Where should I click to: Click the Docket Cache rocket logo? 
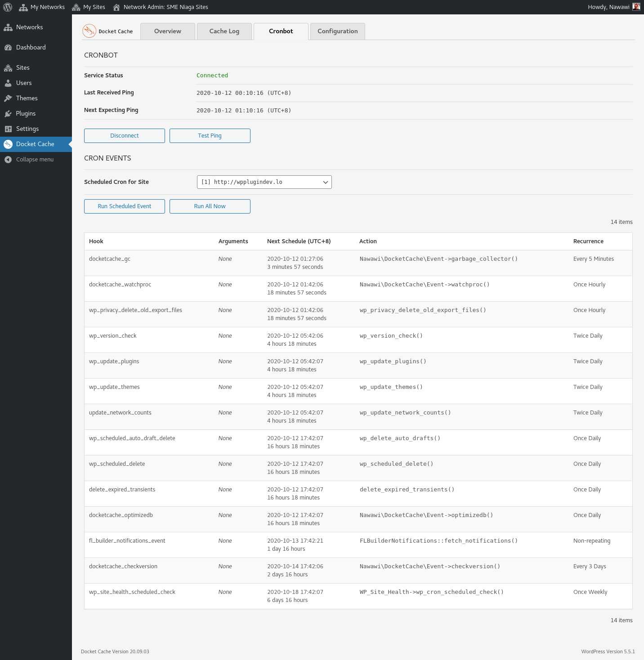[89, 31]
